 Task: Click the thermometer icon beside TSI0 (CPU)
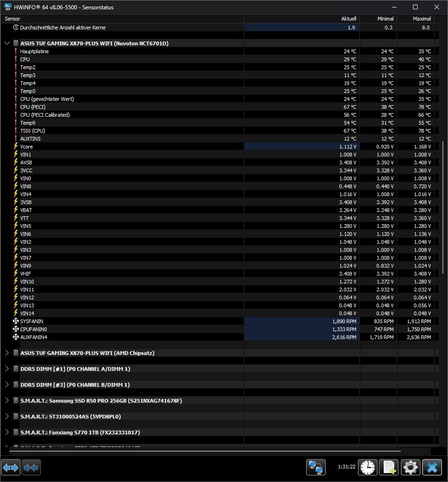point(16,130)
